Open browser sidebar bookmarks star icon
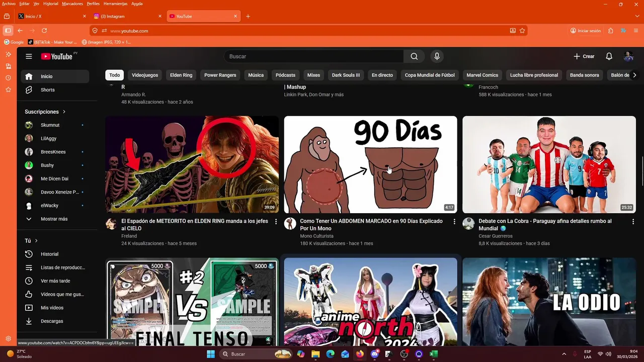 coord(8,89)
